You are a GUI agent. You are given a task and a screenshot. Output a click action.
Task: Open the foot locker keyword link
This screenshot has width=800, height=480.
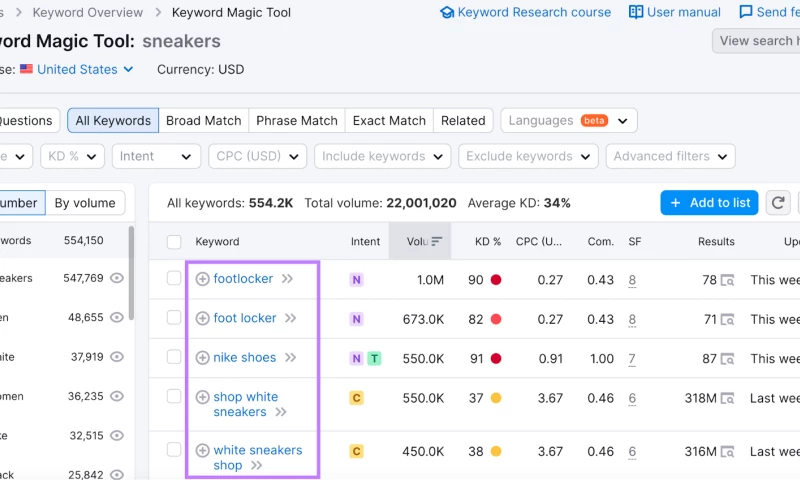(244, 318)
